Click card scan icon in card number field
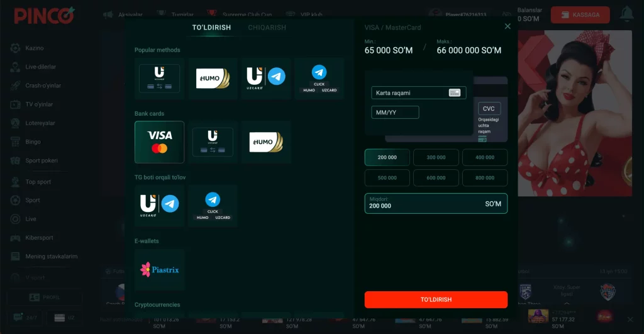The image size is (644, 334). point(454,93)
